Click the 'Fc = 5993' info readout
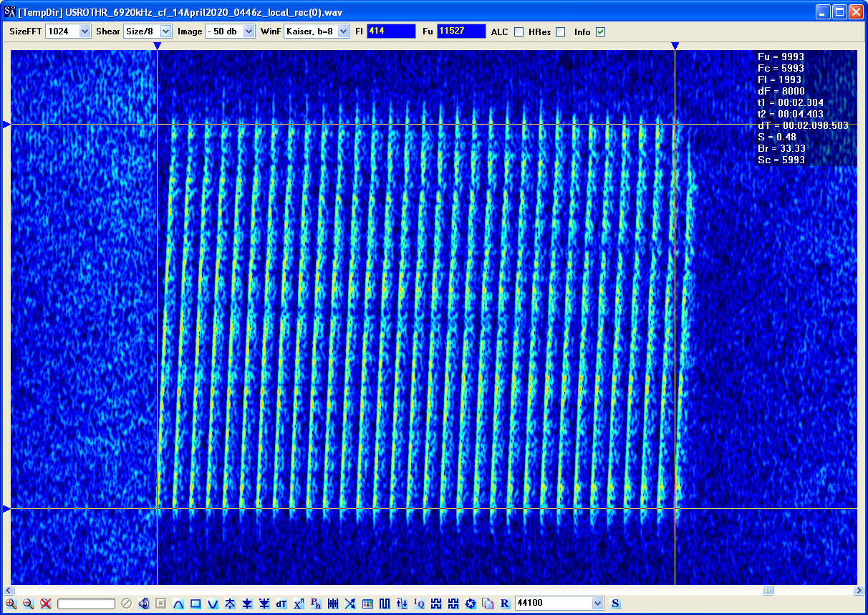 coord(781,68)
